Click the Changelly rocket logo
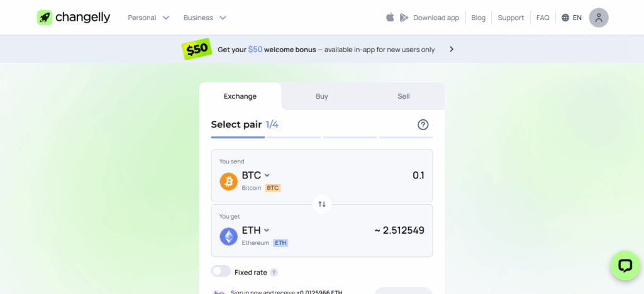 [45, 18]
